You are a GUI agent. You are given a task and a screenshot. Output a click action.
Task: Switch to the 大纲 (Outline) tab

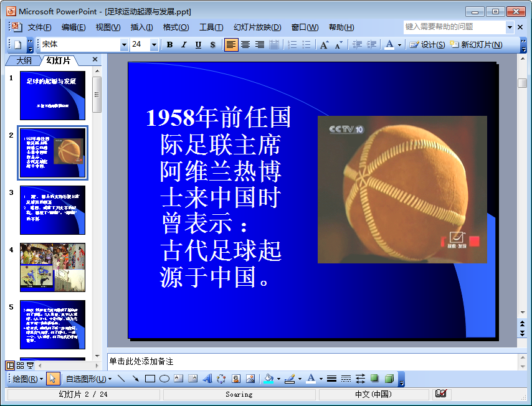[24, 61]
